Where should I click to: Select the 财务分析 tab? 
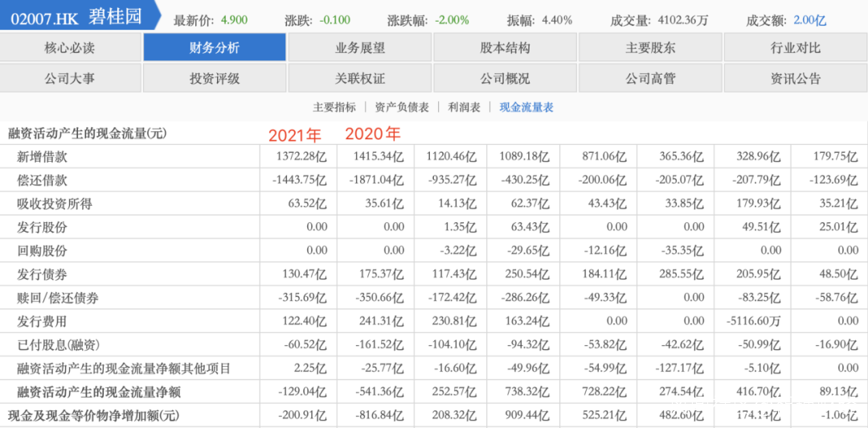215,47
